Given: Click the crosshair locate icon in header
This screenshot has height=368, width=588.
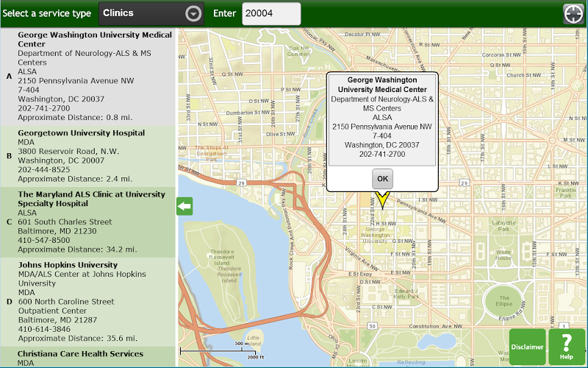Looking at the screenshot, I should (573, 13).
